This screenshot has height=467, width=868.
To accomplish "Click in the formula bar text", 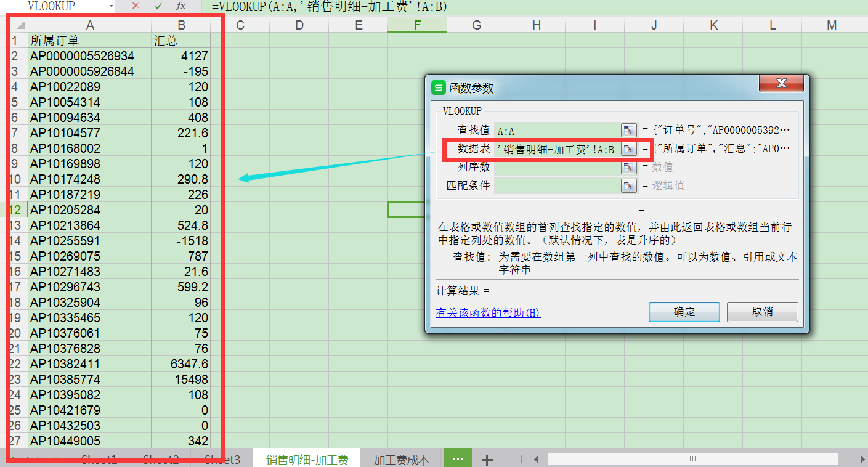I will coord(329,6).
